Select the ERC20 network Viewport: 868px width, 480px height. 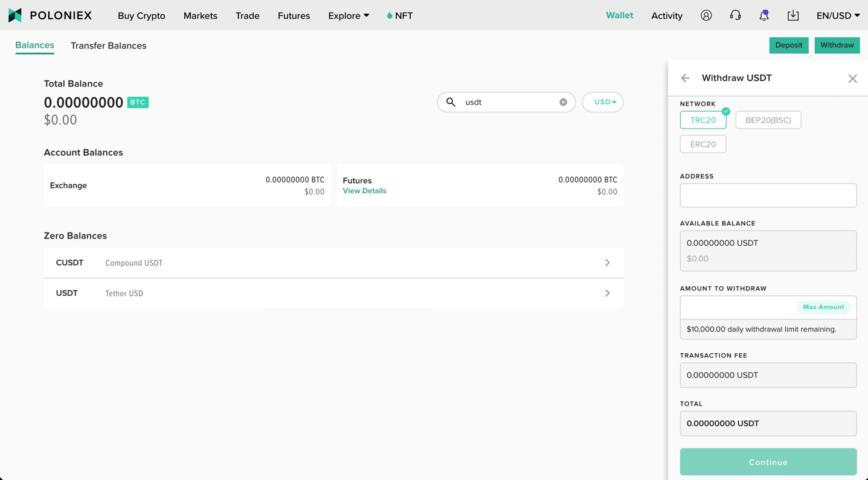click(703, 144)
